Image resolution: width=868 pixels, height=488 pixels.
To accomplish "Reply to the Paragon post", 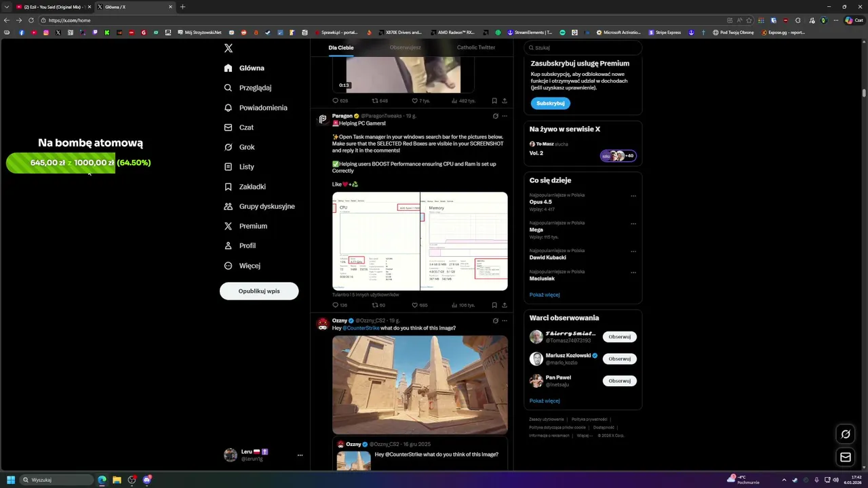I will 339,305.
